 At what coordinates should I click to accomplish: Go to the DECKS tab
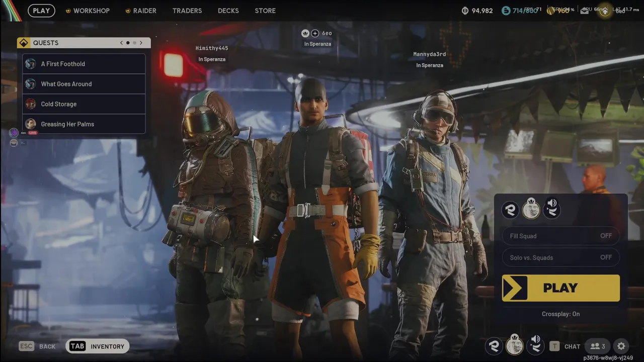pyautogui.click(x=228, y=11)
